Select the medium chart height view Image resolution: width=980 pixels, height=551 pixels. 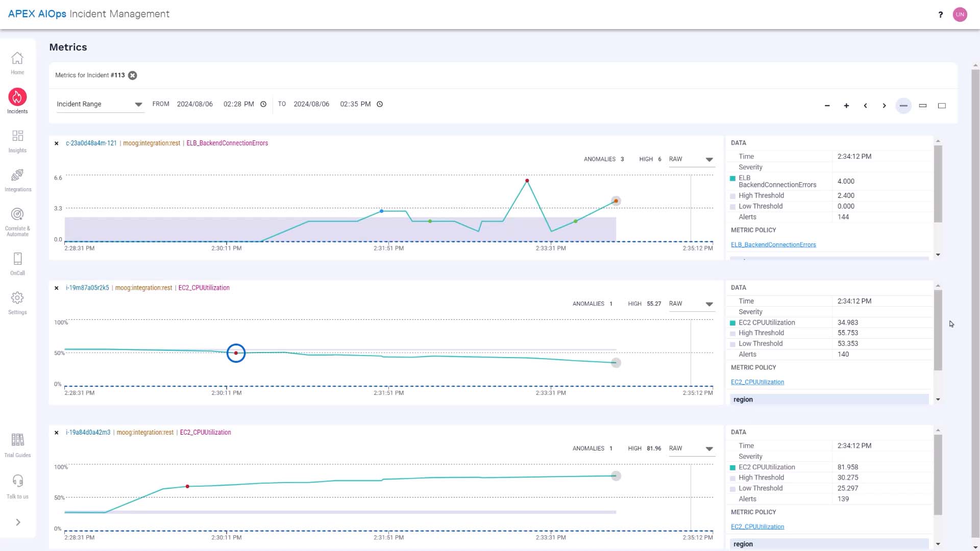(922, 106)
